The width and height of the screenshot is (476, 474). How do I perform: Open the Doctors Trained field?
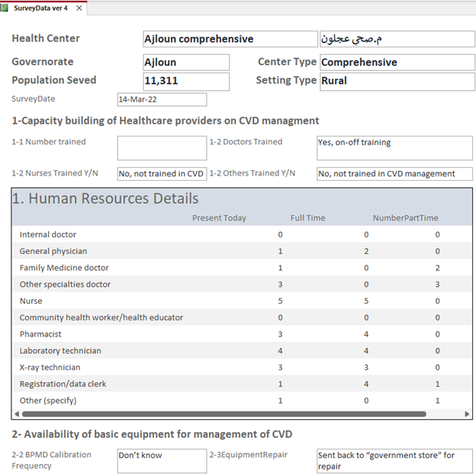(394, 147)
